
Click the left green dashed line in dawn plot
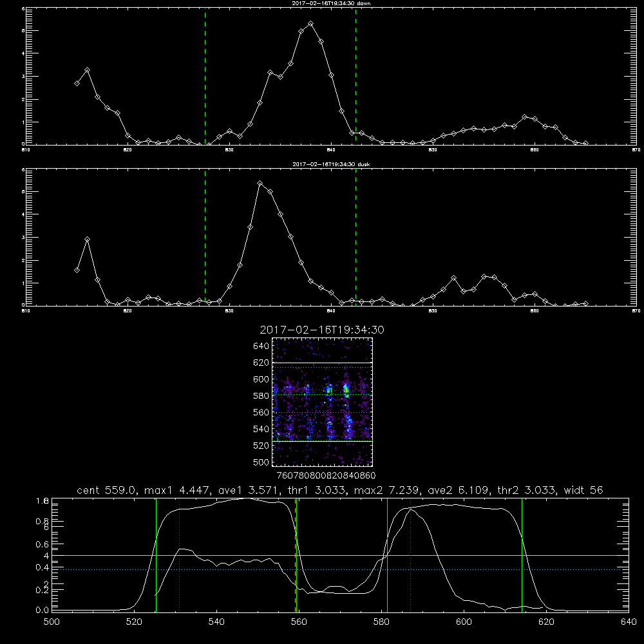[x=205, y=76]
